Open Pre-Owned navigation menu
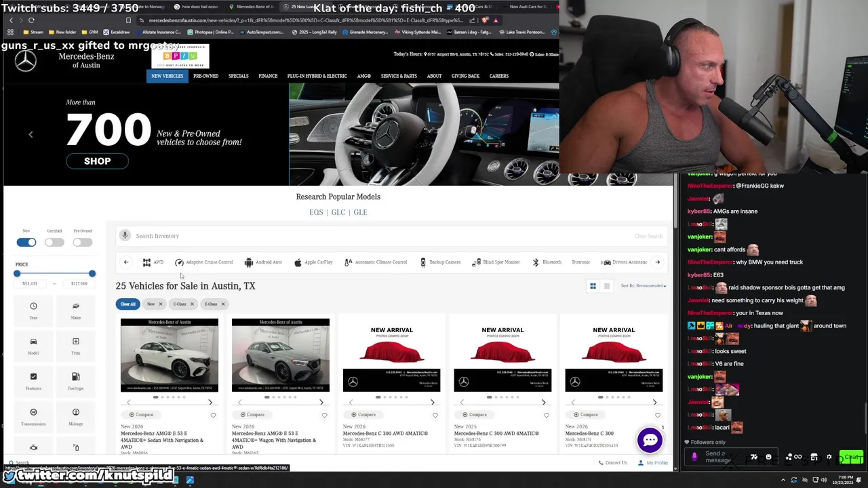 pyautogui.click(x=205, y=76)
